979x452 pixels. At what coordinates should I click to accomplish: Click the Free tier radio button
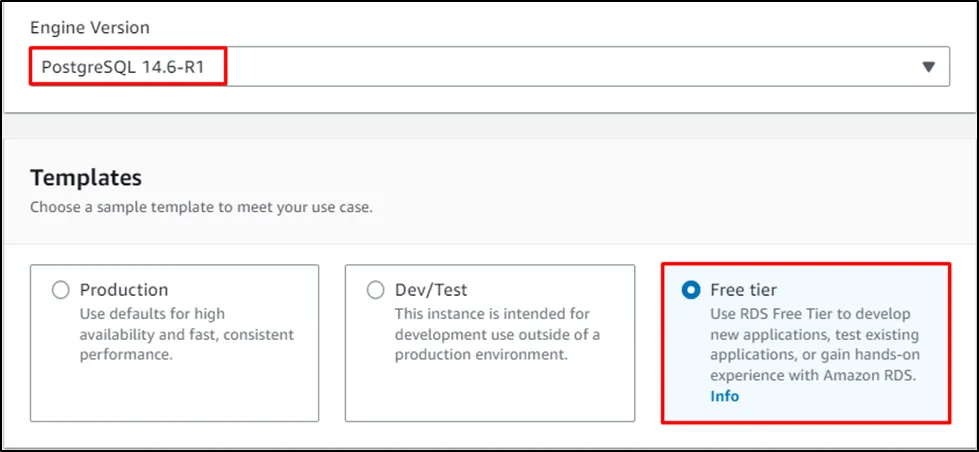(x=690, y=290)
